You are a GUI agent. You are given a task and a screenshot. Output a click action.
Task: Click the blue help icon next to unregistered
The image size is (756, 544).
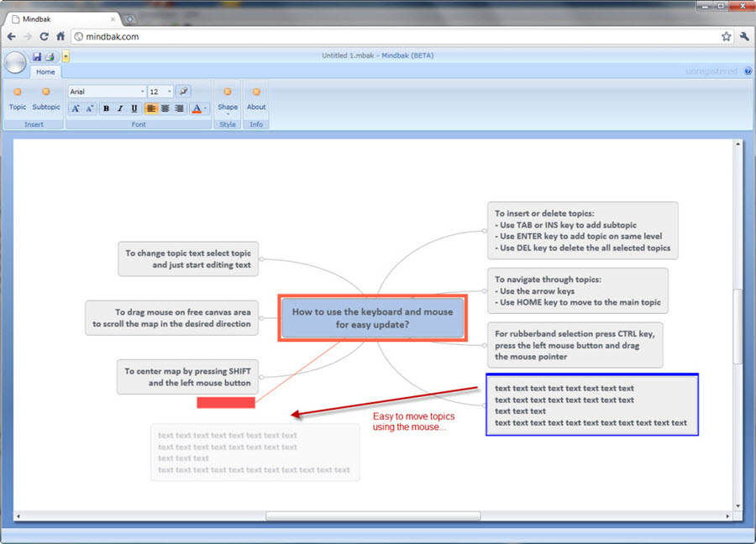(x=748, y=71)
